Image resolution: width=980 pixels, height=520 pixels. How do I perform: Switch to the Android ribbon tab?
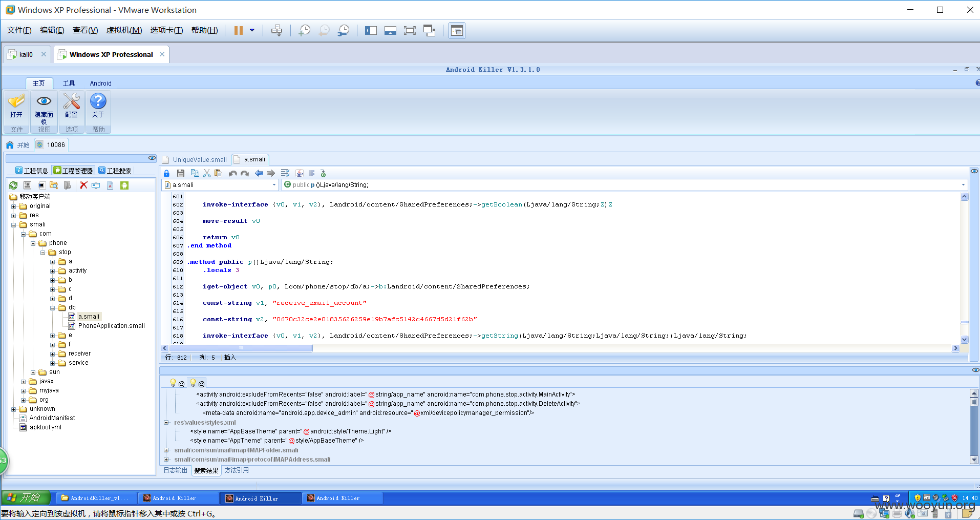tap(100, 84)
